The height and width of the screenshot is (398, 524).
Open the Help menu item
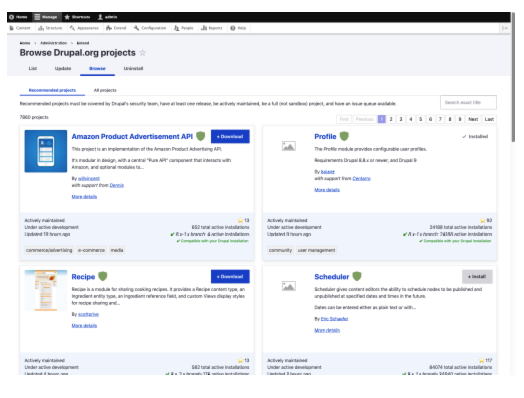pyautogui.click(x=238, y=28)
